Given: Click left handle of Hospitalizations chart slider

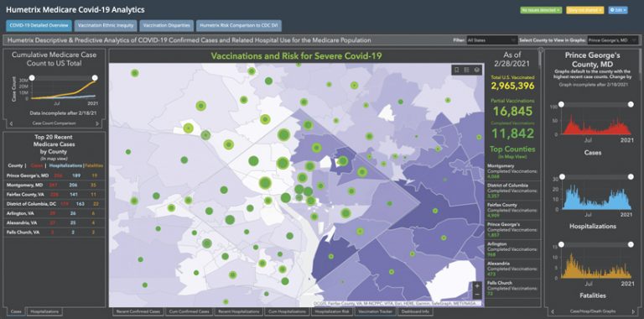Looking at the screenshot, I should (562, 177).
